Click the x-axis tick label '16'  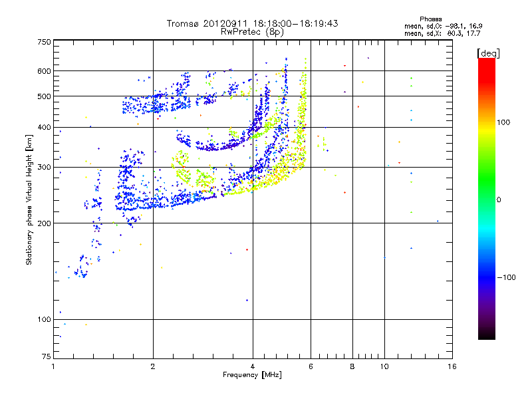click(x=452, y=366)
